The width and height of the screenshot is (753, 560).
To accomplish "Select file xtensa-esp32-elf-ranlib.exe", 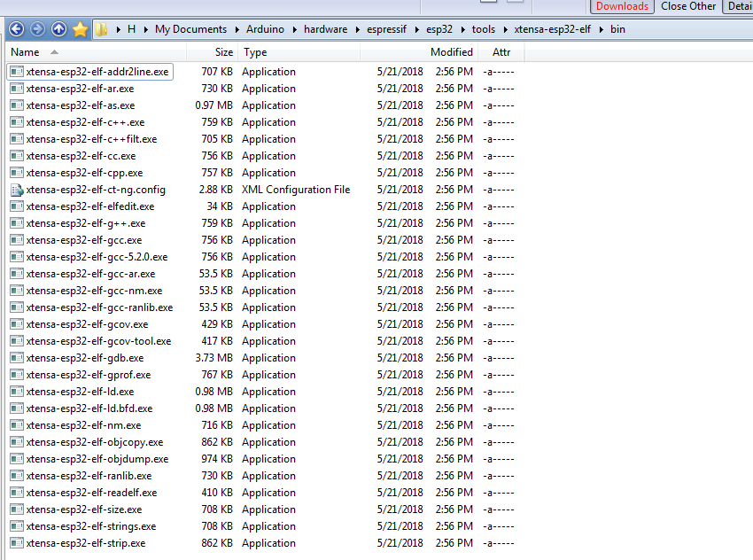I will tap(89, 476).
